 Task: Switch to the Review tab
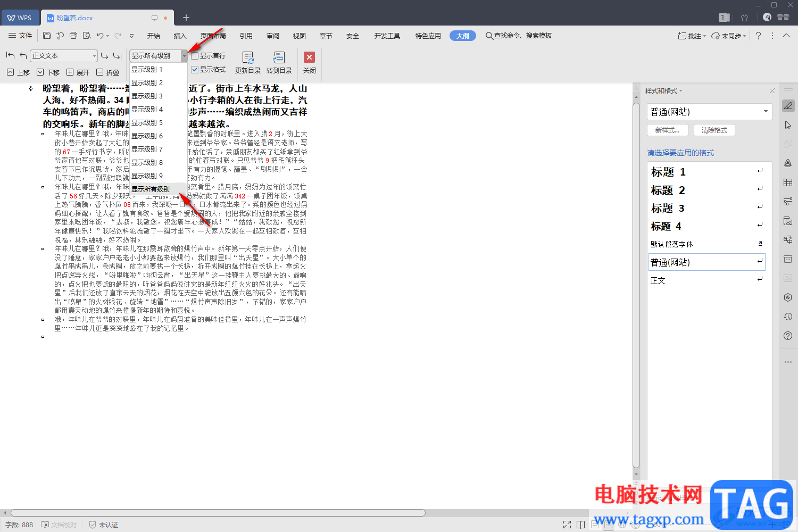[x=273, y=36]
